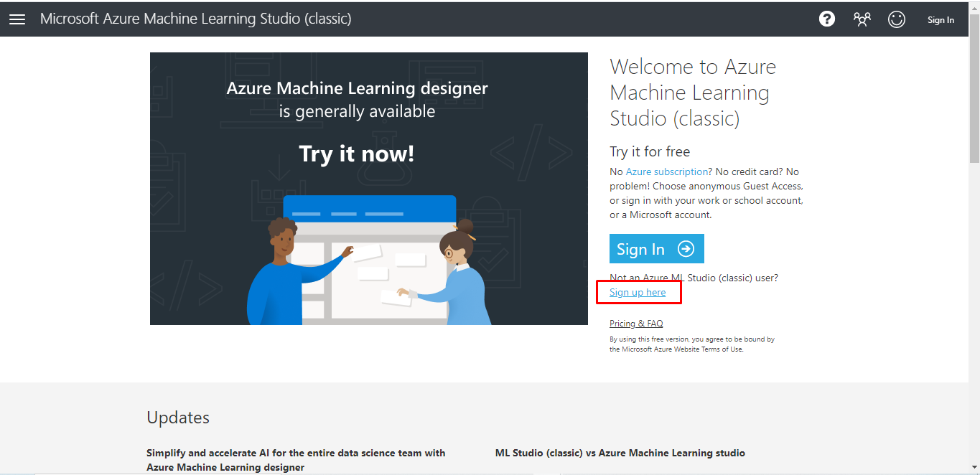Image resolution: width=980 pixels, height=475 pixels.
Task: Open the help question mark icon
Action: pyautogui.click(x=827, y=19)
